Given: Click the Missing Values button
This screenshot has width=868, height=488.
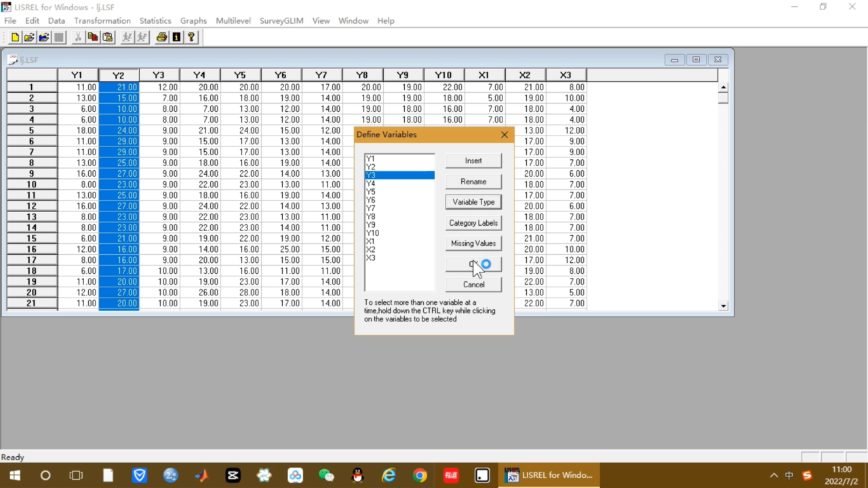Looking at the screenshot, I should (473, 243).
